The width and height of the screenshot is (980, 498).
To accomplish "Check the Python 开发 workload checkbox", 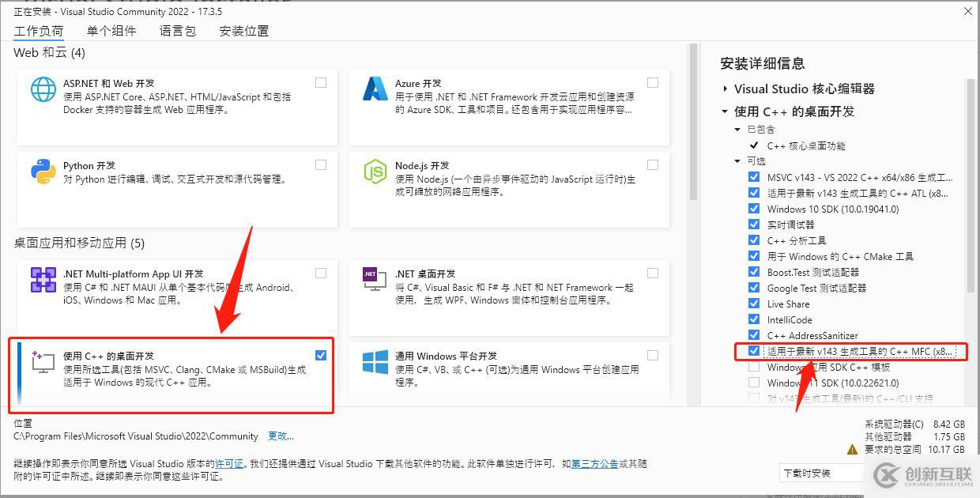I will click(321, 164).
